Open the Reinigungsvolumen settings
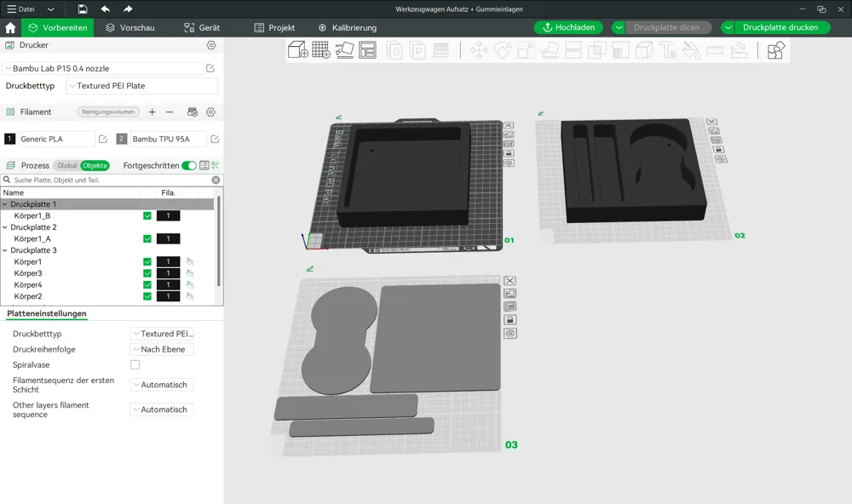Image resolution: width=852 pixels, height=504 pixels. (108, 112)
